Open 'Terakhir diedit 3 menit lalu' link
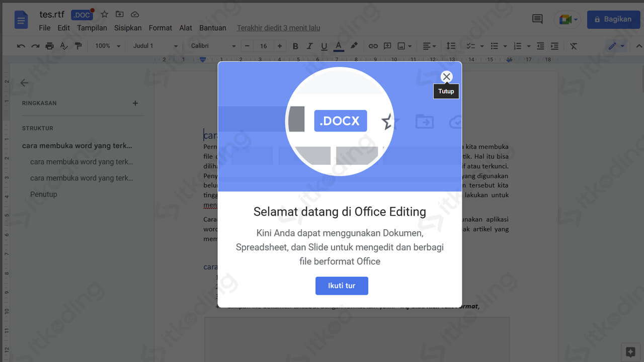This screenshot has height=362, width=644. [x=279, y=28]
